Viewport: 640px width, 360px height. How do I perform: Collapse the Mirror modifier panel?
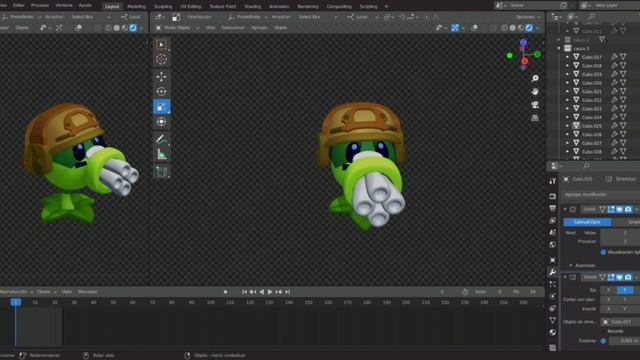565,277
